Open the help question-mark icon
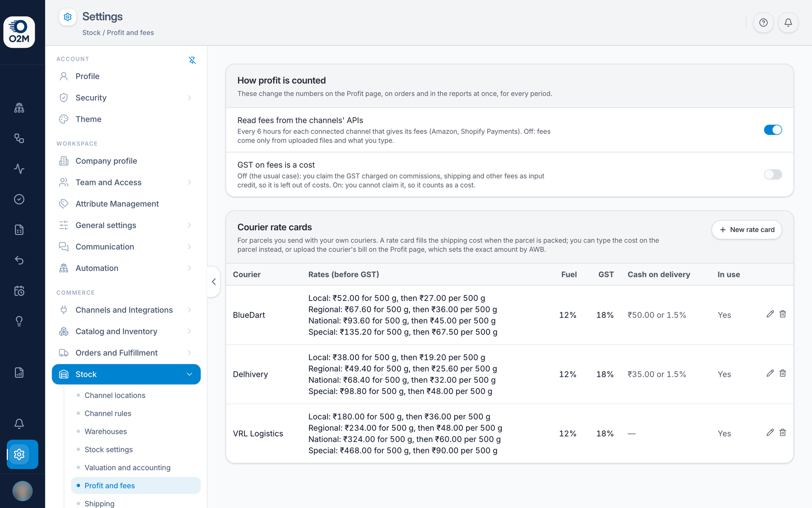 (x=763, y=22)
